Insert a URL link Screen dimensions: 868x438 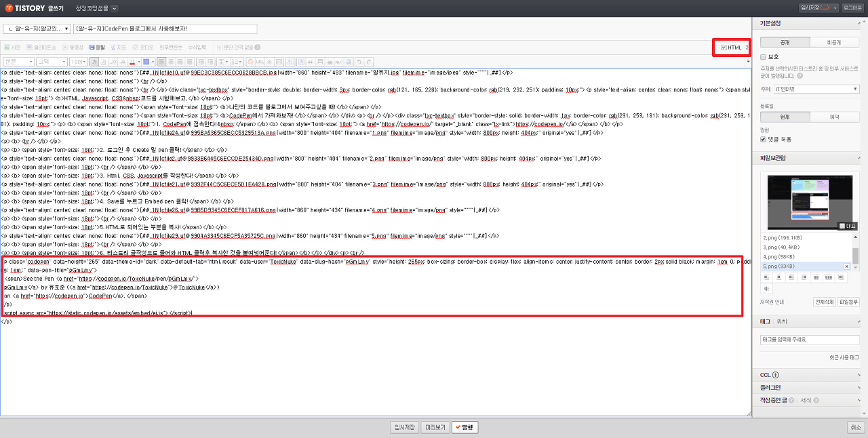pyautogui.click(x=260, y=62)
